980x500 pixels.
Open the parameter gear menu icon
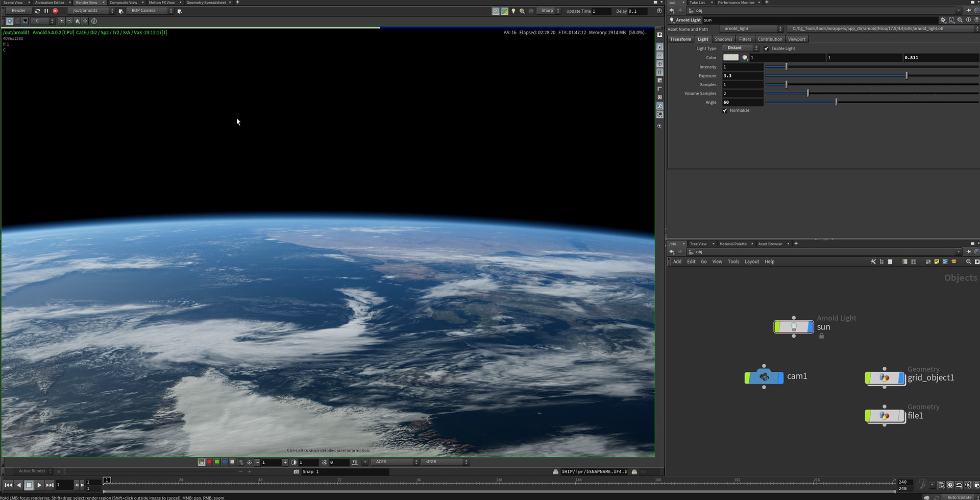click(943, 20)
